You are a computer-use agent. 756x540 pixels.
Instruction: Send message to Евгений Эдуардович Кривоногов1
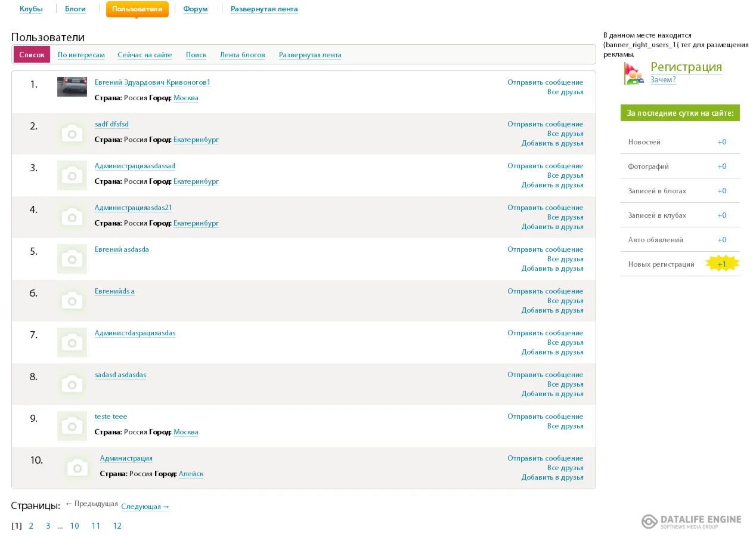pyautogui.click(x=546, y=82)
